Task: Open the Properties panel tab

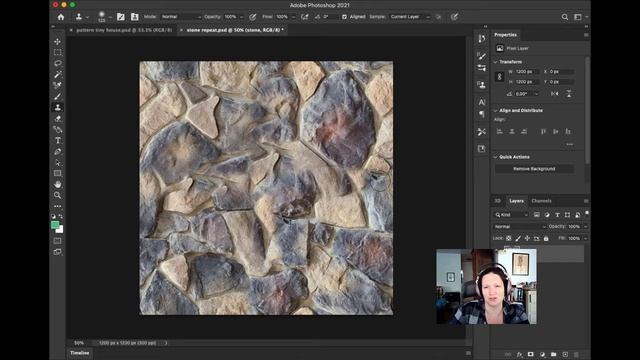Action: [505, 35]
